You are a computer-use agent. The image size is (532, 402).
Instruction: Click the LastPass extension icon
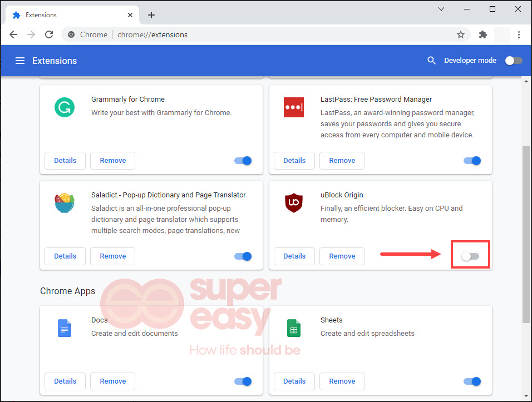tap(294, 107)
